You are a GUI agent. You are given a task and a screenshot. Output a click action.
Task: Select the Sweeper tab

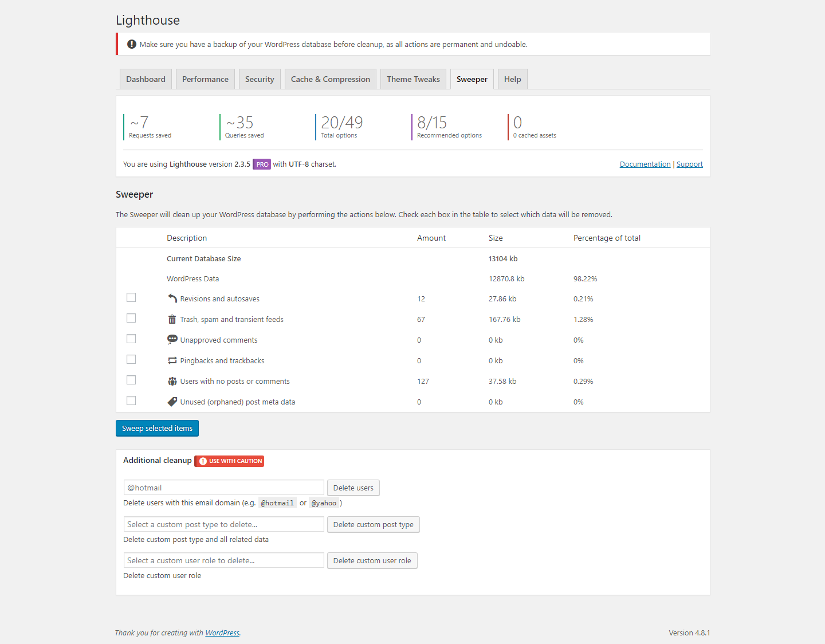click(472, 79)
